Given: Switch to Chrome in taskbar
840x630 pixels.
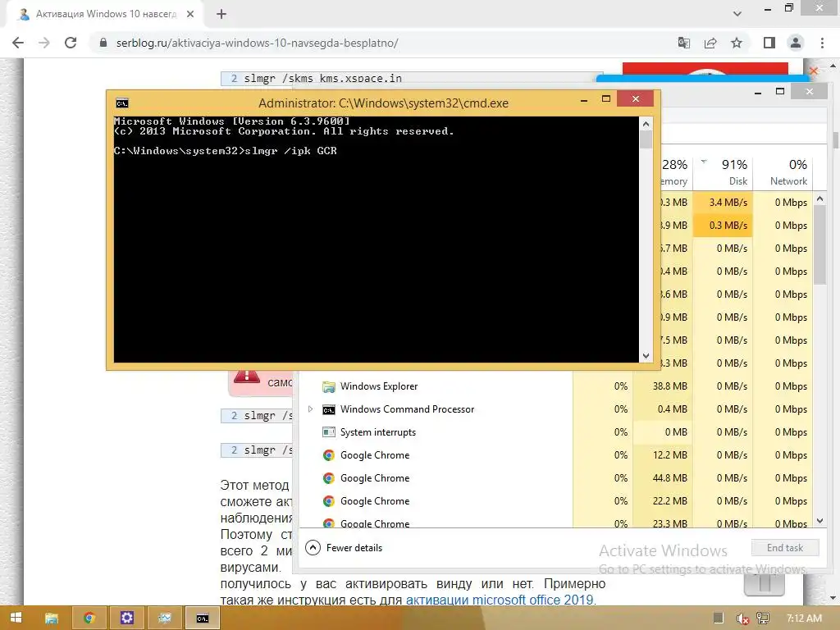Looking at the screenshot, I should point(89,619).
